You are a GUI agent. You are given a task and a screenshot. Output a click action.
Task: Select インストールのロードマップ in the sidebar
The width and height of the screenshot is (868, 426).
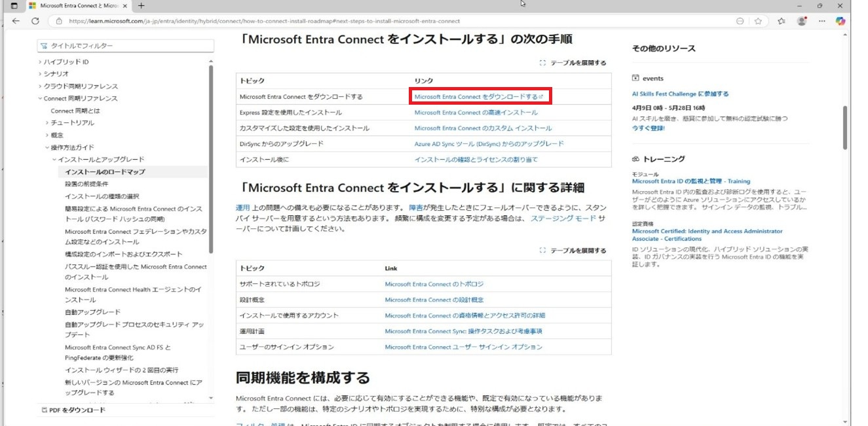105,171
